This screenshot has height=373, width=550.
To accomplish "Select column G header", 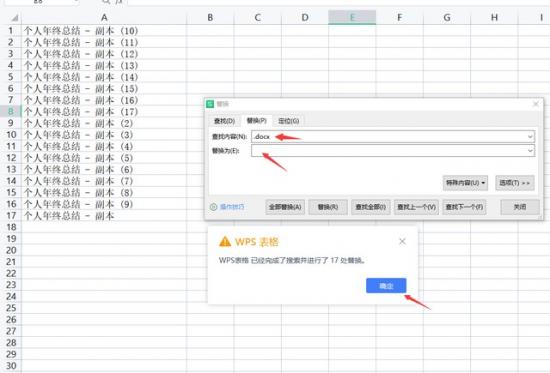I will tap(447, 18).
